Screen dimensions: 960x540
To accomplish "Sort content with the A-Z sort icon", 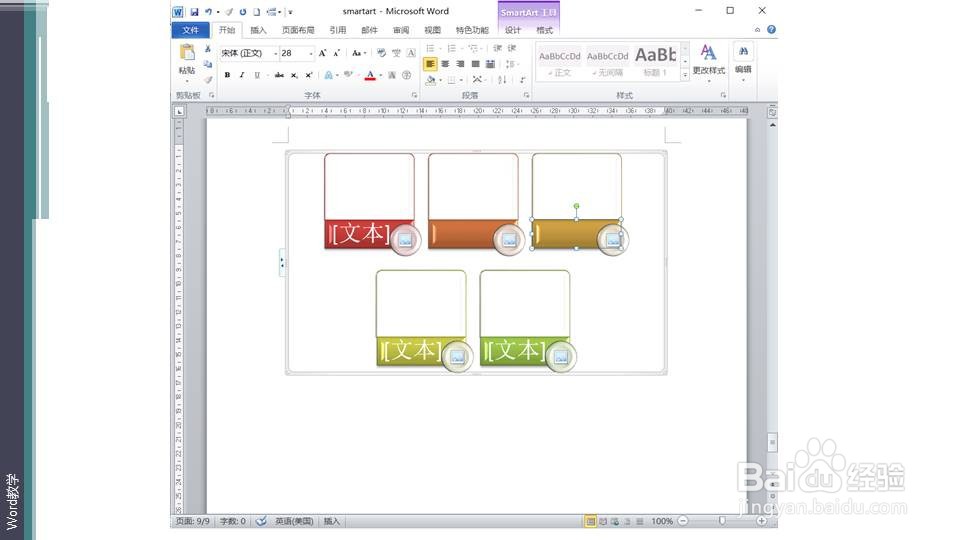I will 502,80.
